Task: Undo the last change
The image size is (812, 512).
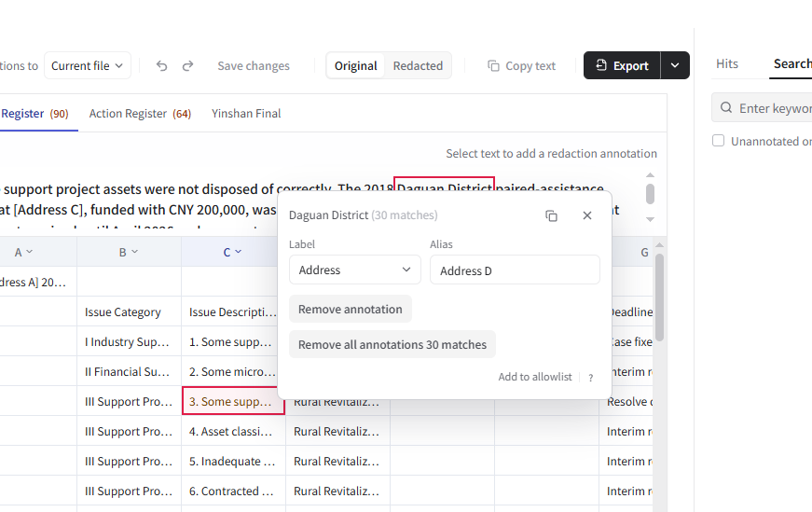Action: [x=161, y=66]
